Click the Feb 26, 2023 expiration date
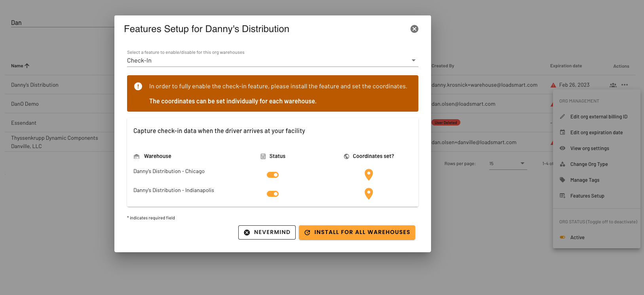The width and height of the screenshot is (644, 295). tap(574, 85)
